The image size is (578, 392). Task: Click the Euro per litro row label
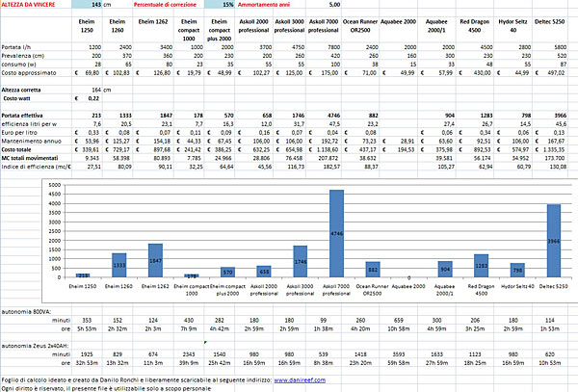pos(19,132)
